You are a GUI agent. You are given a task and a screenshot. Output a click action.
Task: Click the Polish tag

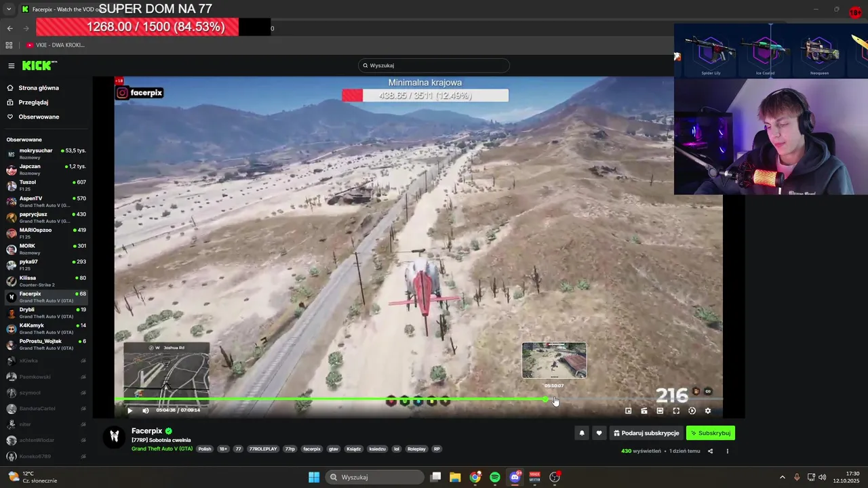click(x=205, y=449)
